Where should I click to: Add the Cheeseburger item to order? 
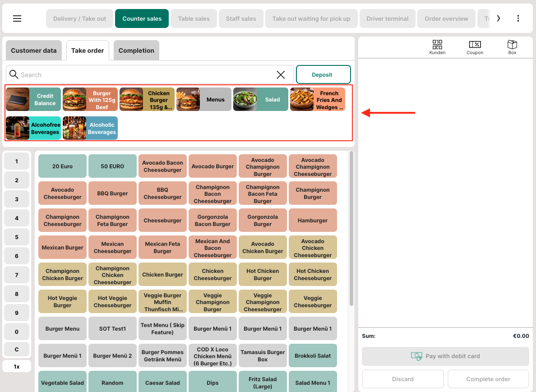pyautogui.click(x=162, y=221)
